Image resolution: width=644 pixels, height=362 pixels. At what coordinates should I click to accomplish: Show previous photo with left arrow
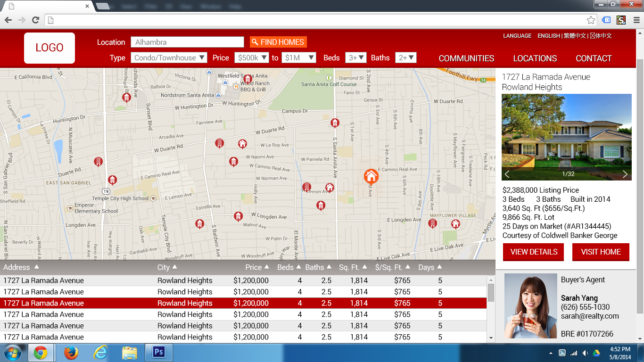coord(507,174)
